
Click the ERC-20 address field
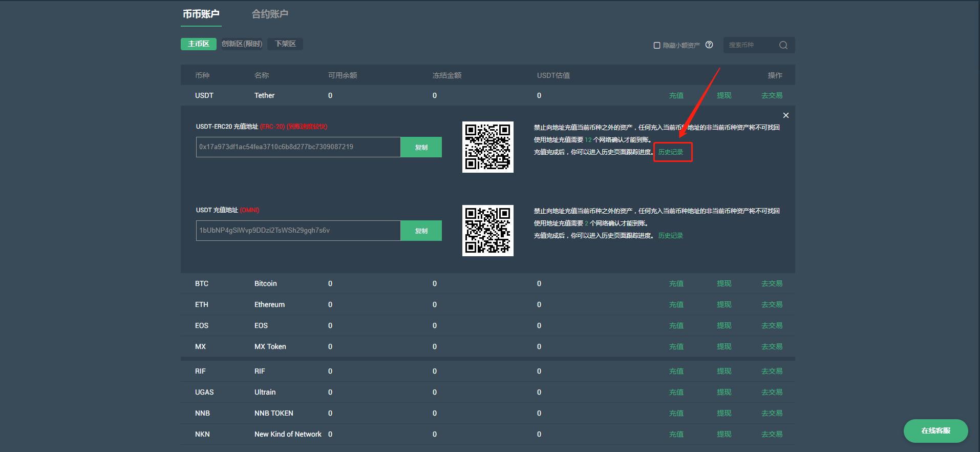[299, 147]
